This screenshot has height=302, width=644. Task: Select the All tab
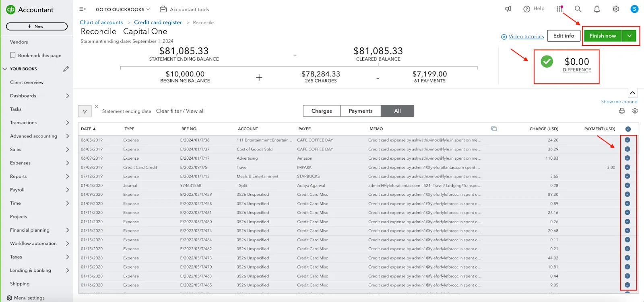click(397, 111)
